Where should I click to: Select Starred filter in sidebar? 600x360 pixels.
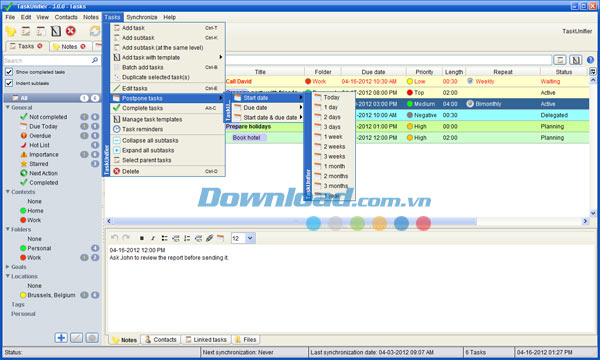point(39,164)
